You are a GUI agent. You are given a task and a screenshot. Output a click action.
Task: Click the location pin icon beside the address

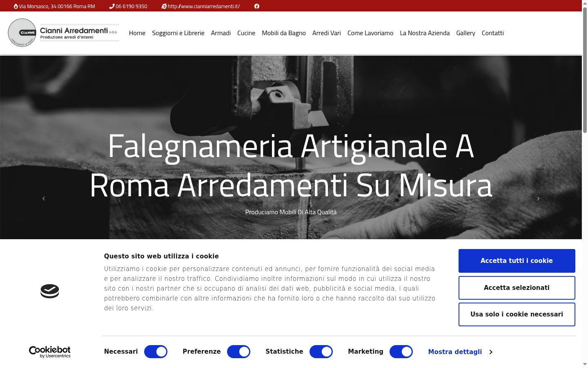click(16, 6)
